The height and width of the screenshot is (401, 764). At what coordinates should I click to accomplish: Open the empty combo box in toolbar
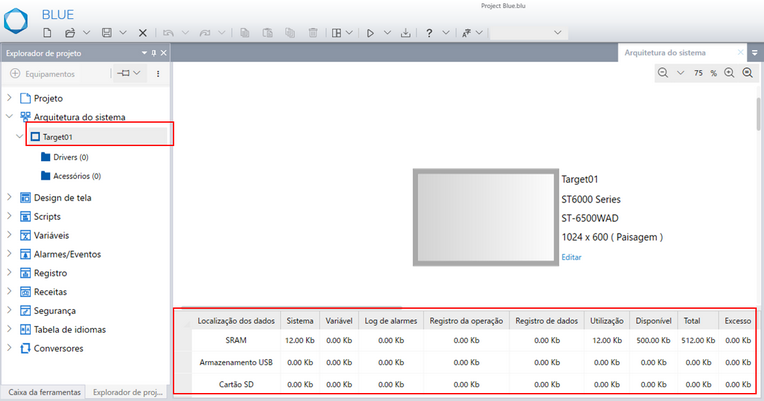click(525, 33)
